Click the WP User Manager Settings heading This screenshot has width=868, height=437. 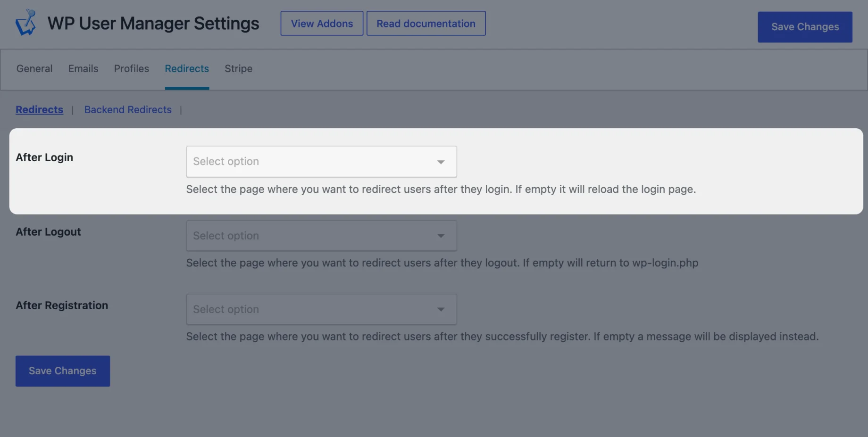click(x=153, y=23)
